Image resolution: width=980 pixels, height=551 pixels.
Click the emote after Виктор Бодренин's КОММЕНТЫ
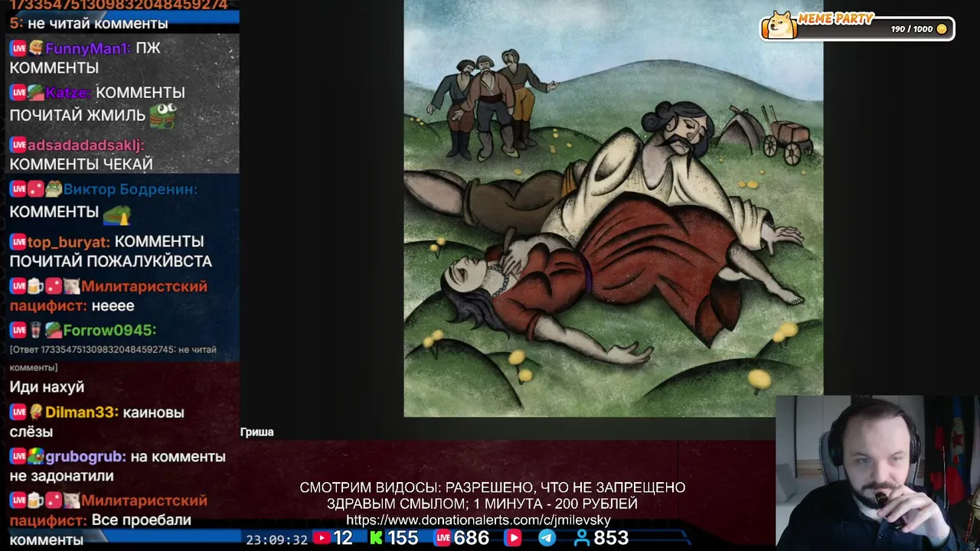[x=117, y=214]
